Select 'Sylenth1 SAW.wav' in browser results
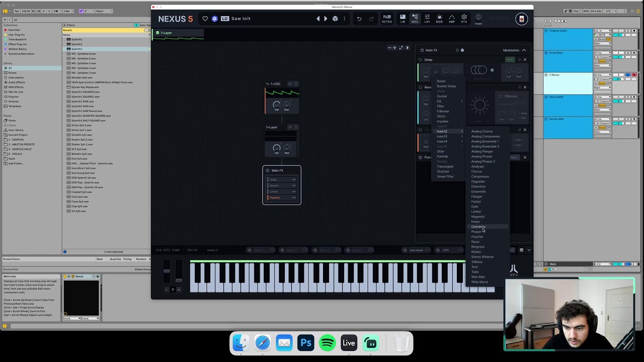This screenshot has width=644, height=362. pos(83,106)
